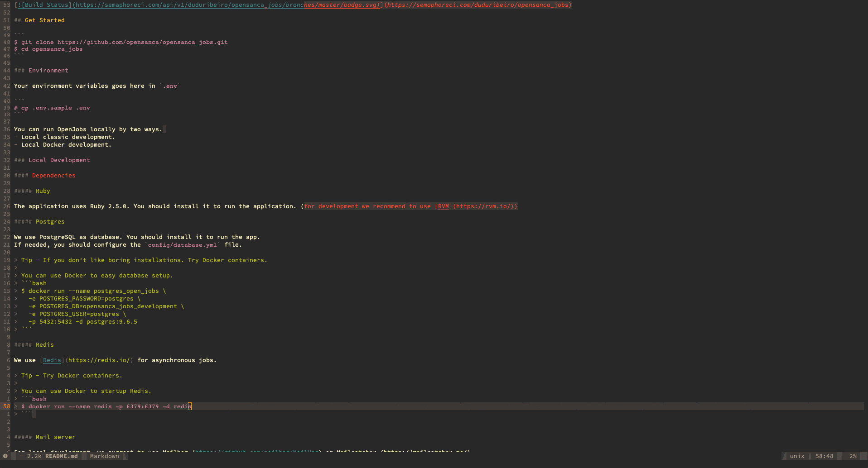The width and height of the screenshot is (868, 468).
Task: Click the '#### Dependencies' heading
Action: [45, 176]
